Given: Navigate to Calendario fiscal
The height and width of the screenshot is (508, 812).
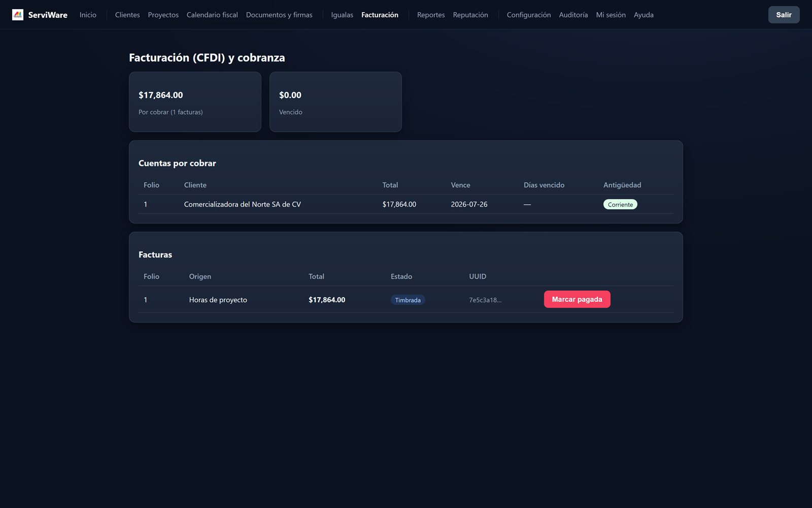Looking at the screenshot, I should (212, 15).
